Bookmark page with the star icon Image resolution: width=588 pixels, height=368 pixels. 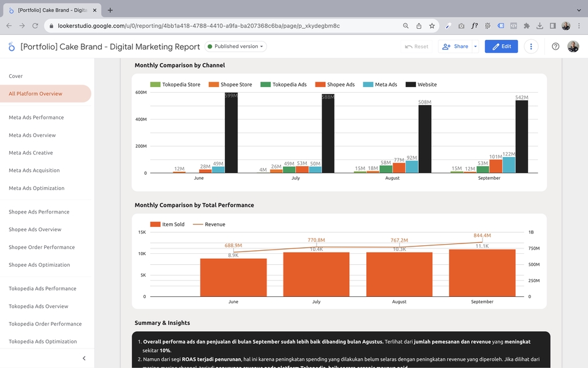[x=432, y=26]
